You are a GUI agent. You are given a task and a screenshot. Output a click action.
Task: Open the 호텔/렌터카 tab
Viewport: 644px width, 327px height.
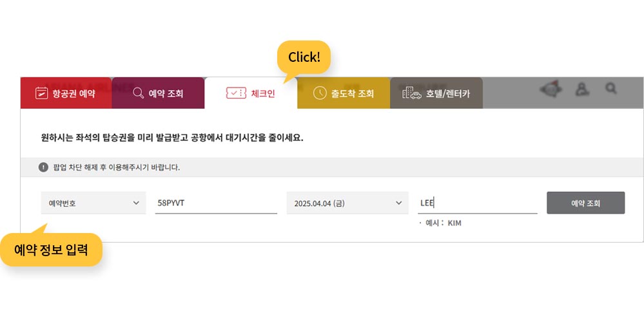(436, 93)
